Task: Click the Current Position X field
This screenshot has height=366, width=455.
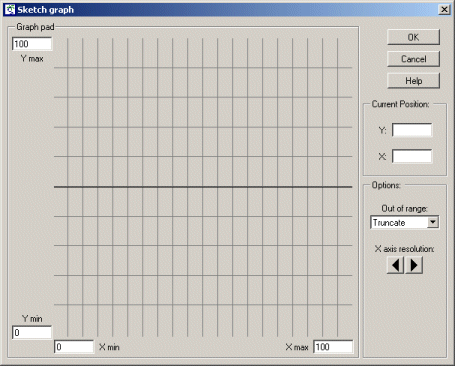Action: click(x=412, y=156)
